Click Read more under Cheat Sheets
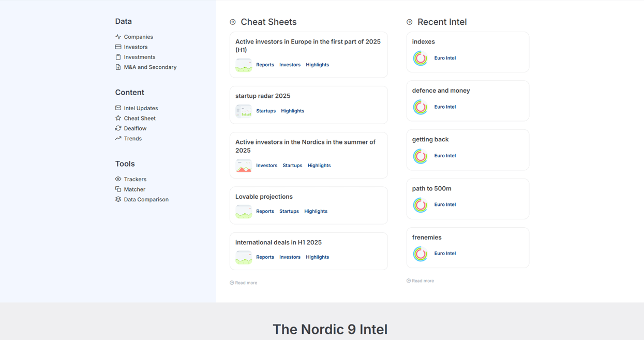Image resolution: width=644 pixels, height=340 pixels. pos(244,283)
